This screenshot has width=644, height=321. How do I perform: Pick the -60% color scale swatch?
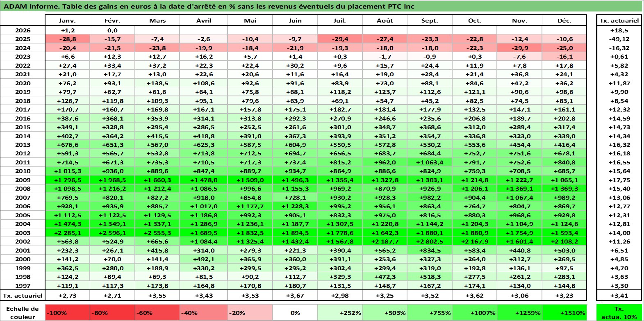click(157, 312)
